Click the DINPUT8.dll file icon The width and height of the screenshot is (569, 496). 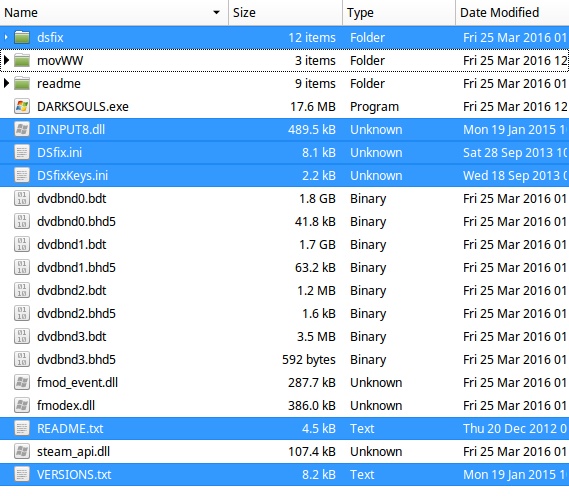point(22,130)
